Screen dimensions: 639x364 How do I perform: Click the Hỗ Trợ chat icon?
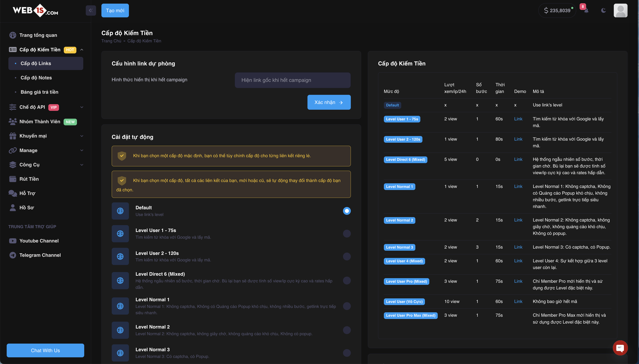13,193
